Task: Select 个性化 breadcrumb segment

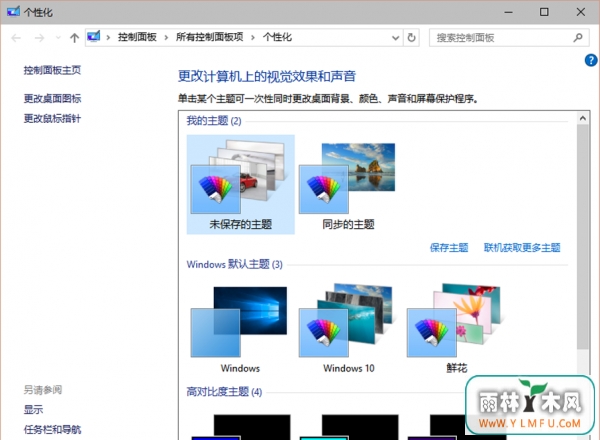Action: 277,37
